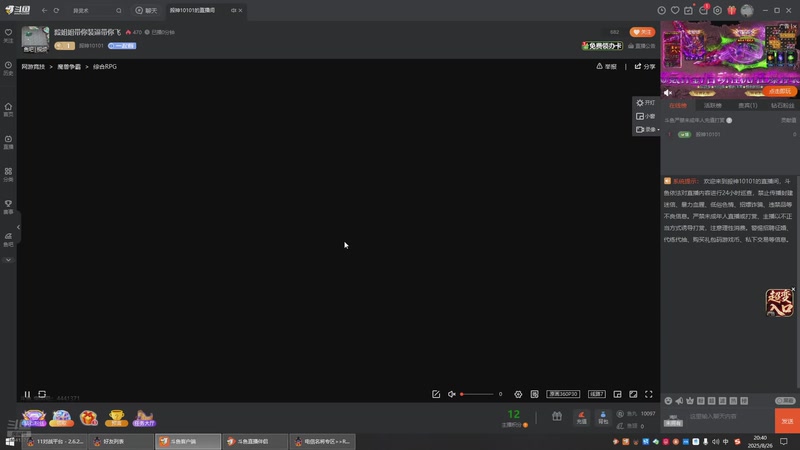Open danmaku edit pencil icon
This screenshot has height=450, width=800.
tap(436, 394)
